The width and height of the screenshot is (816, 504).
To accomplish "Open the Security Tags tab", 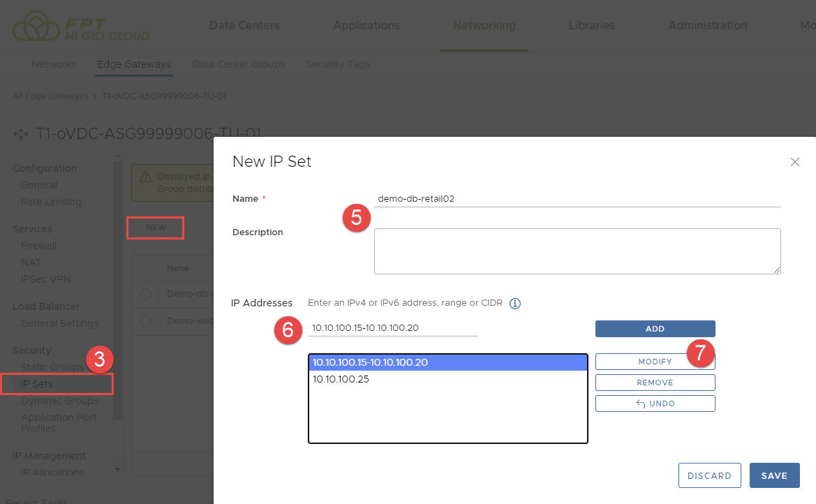I will [x=338, y=64].
